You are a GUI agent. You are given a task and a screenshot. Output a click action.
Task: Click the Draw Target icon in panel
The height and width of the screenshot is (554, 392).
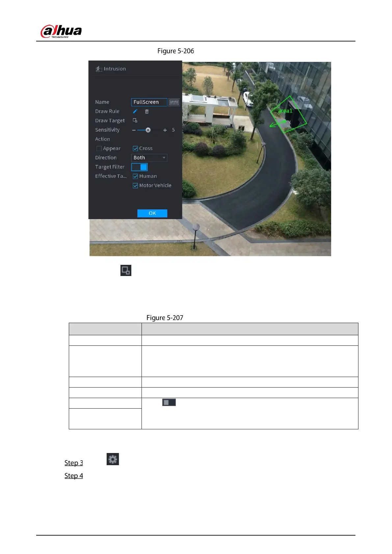click(135, 121)
